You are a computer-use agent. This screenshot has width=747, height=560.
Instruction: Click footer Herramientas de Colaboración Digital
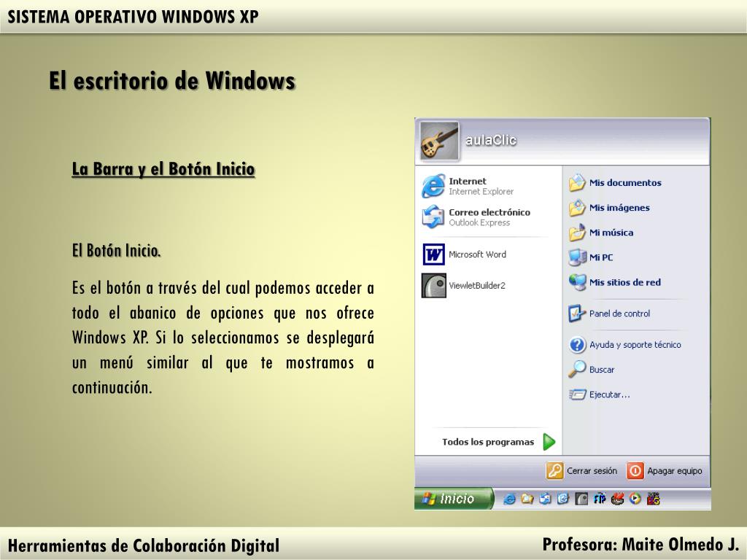(144, 545)
